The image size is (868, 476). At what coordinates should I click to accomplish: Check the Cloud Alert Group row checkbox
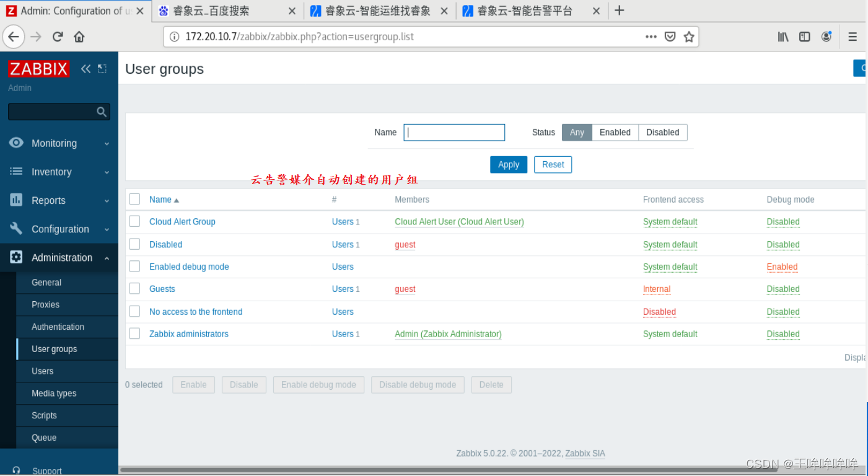click(x=134, y=221)
